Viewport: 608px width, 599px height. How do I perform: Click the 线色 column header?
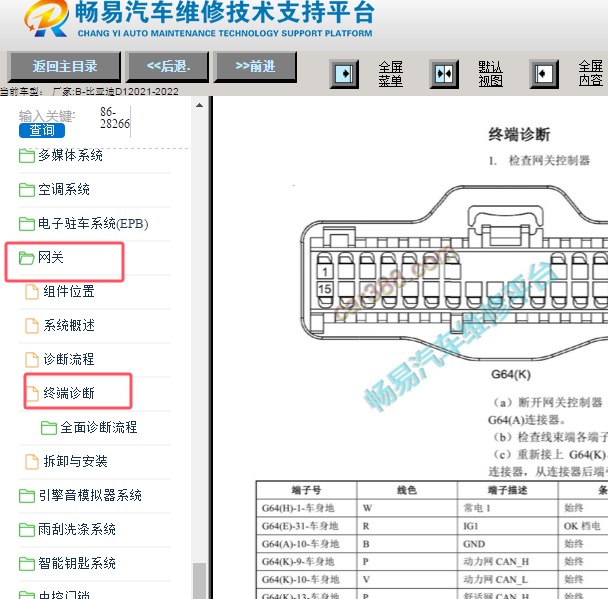coord(407,490)
